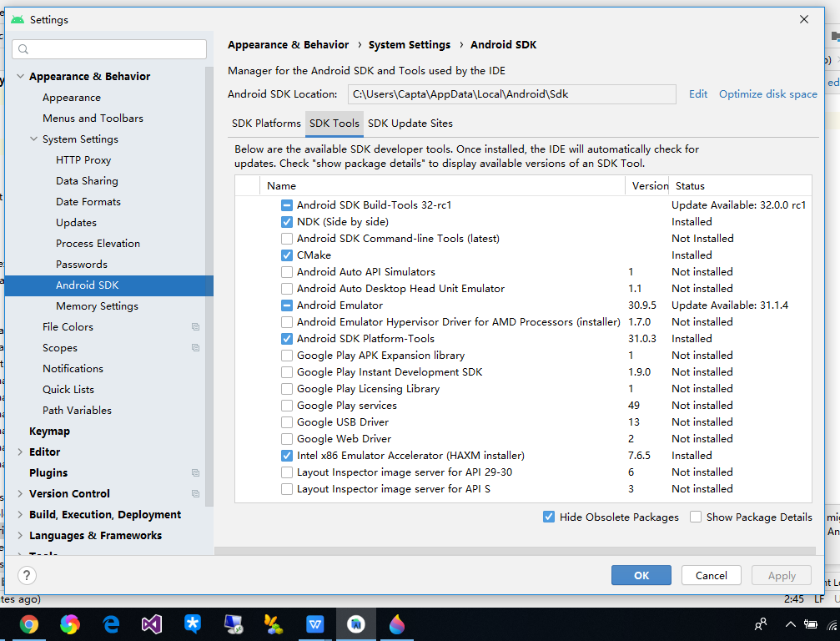Uncheck the CMake checkbox
The height and width of the screenshot is (641, 840).
pos(287,255)
